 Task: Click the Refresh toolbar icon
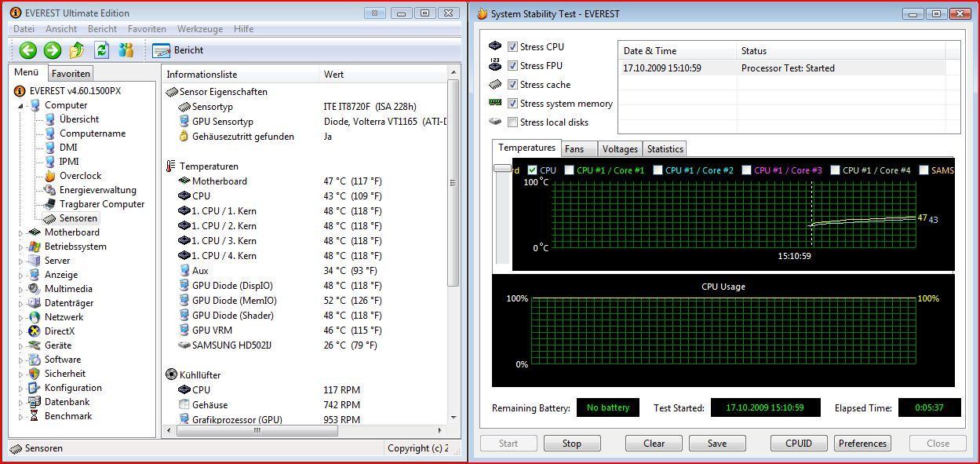(x=101, y=50)
